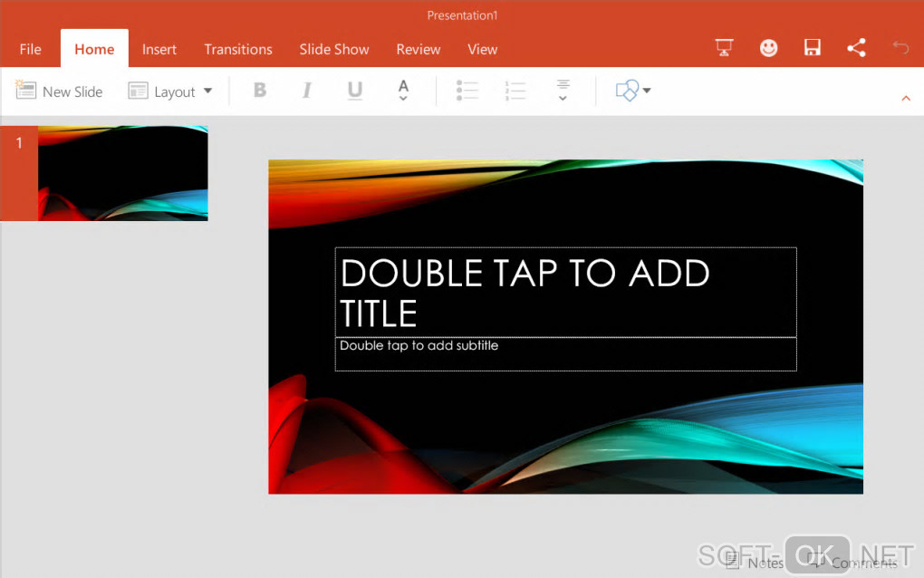
Task: Click the undo arrow icon
Action: pos(900,49)
